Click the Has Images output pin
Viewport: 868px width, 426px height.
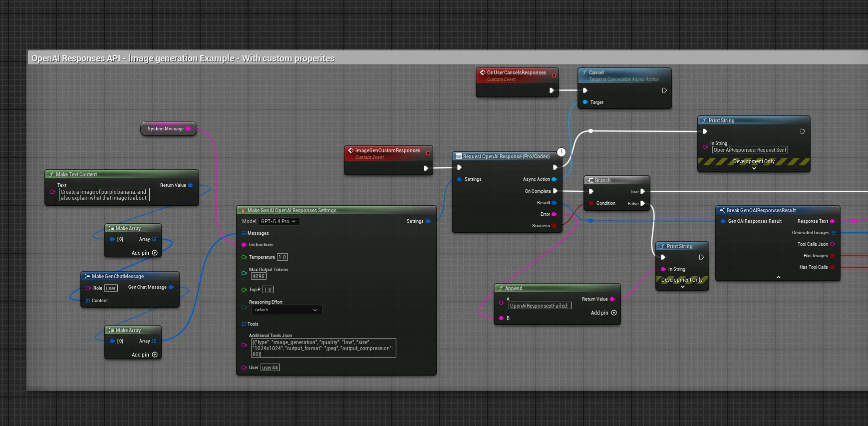[x=832, y=256]
